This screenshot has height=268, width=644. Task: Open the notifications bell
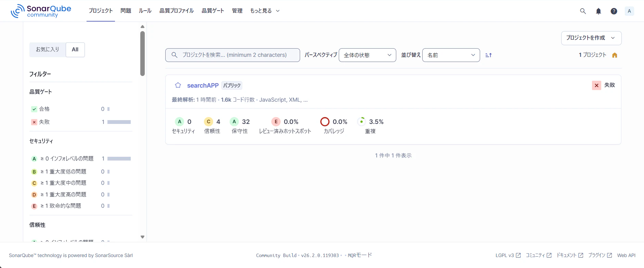(598, 11)
